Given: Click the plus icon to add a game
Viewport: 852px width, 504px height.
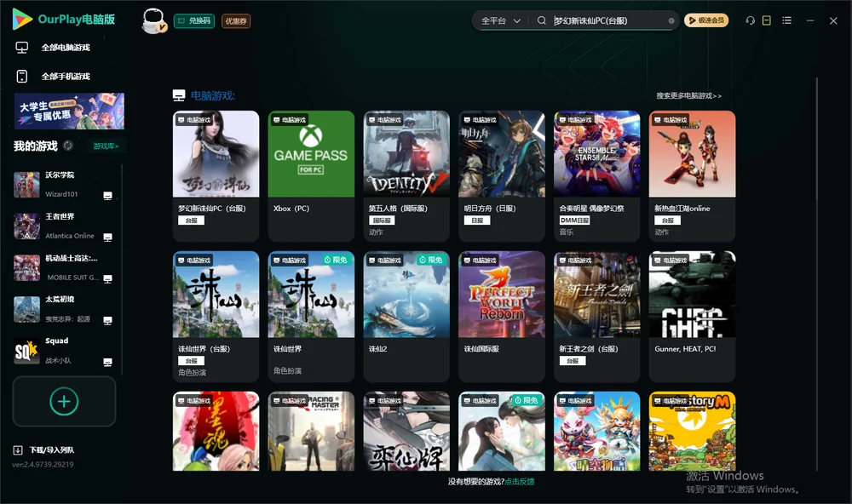Looking at the screenshot, I should coord(64,401).
